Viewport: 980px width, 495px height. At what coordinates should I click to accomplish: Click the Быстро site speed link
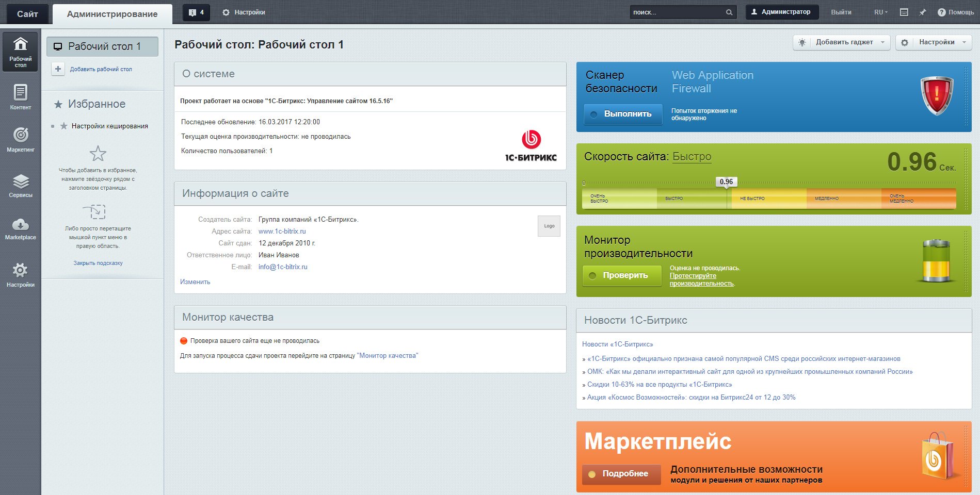click(x=692, y=157)
